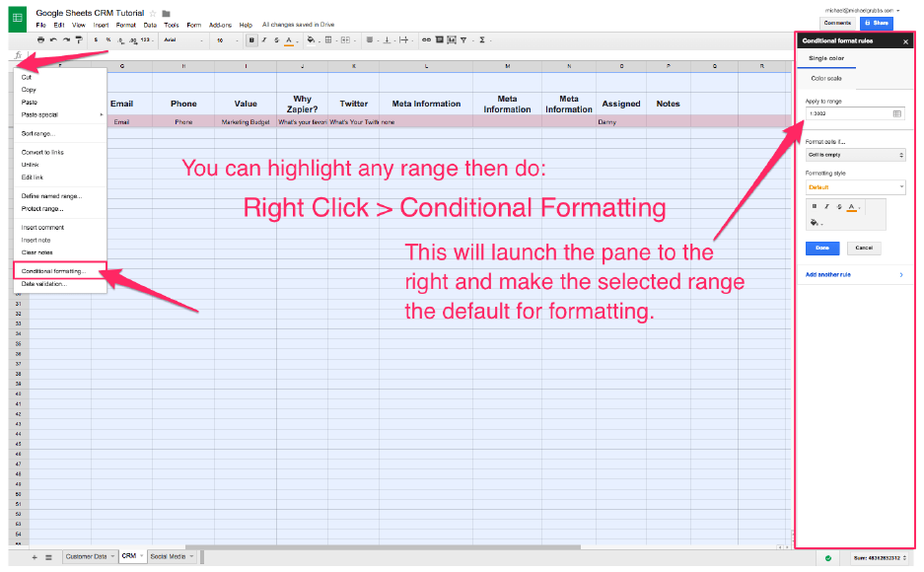
Task: Click select data range grid icon
Action: click(x=897, y=113)
